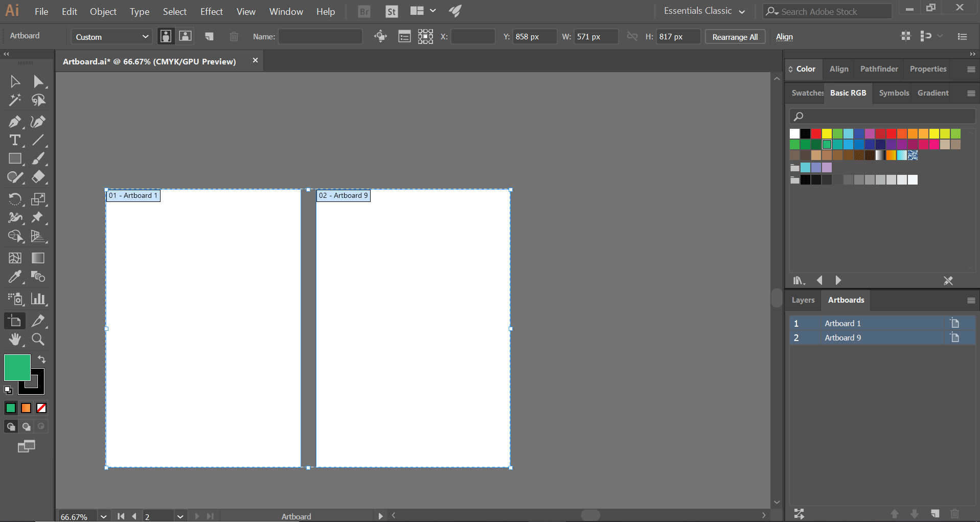
Task: Click the artboard Name input field
Action: point(321,37)
